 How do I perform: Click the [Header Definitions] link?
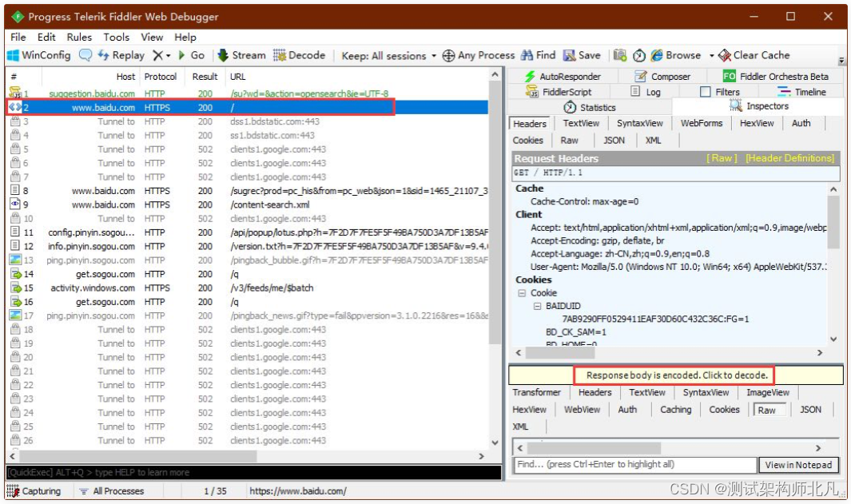789,158
